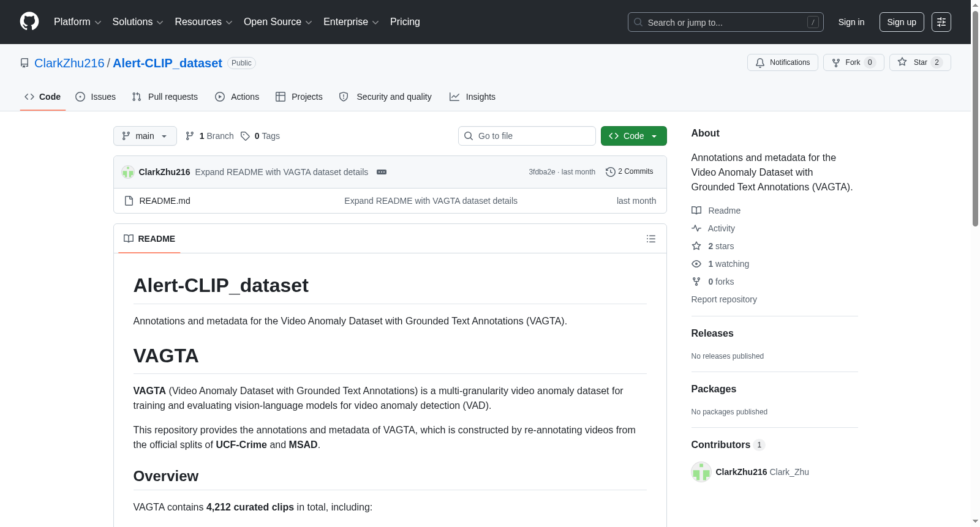Open the Alert-CLIP_dataset repository link
Image resolution: width=980 pixels, height=527 pixels.
click(167, 63)
